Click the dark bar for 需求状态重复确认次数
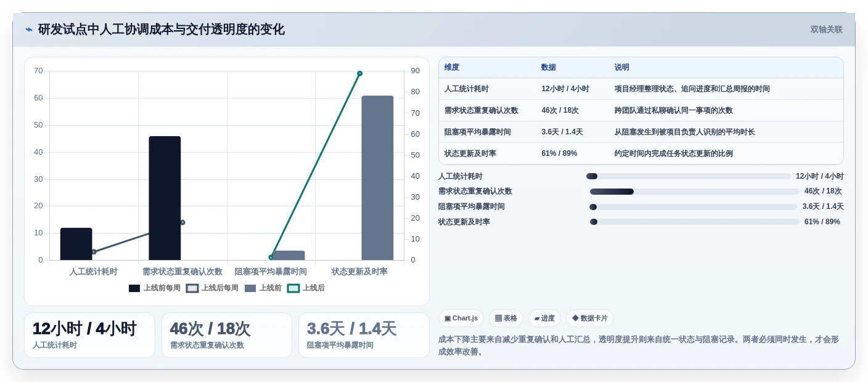This screenshot has width=868, height=382. tap(165, 198)
